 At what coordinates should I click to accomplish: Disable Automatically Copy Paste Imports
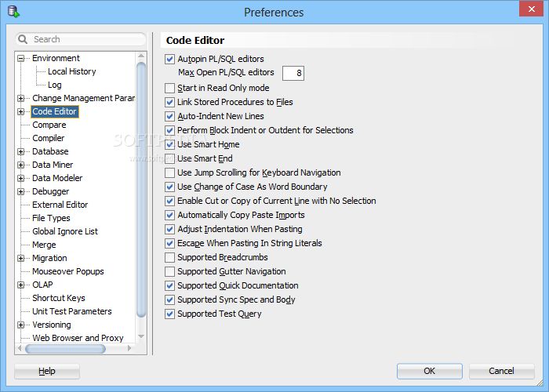click(x=170, y=215)
